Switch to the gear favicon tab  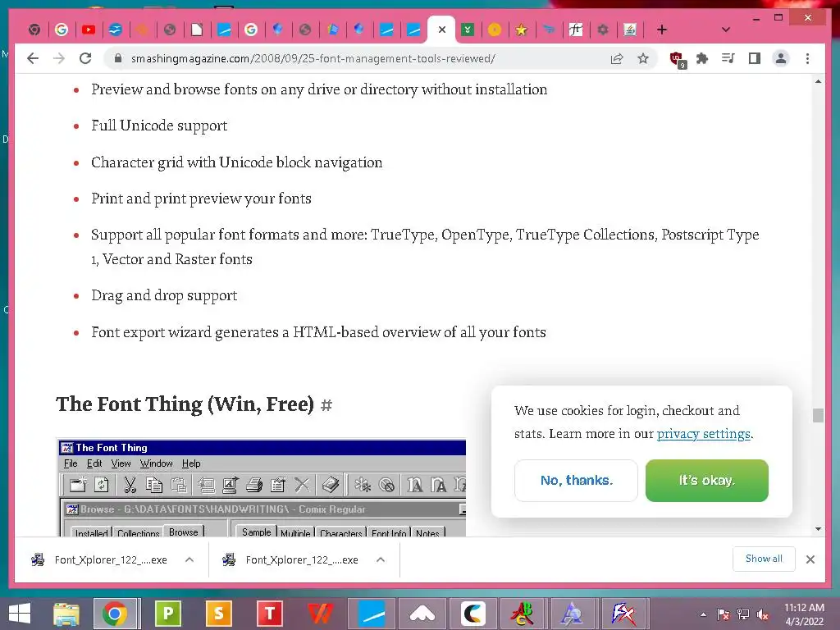[603, 30]
